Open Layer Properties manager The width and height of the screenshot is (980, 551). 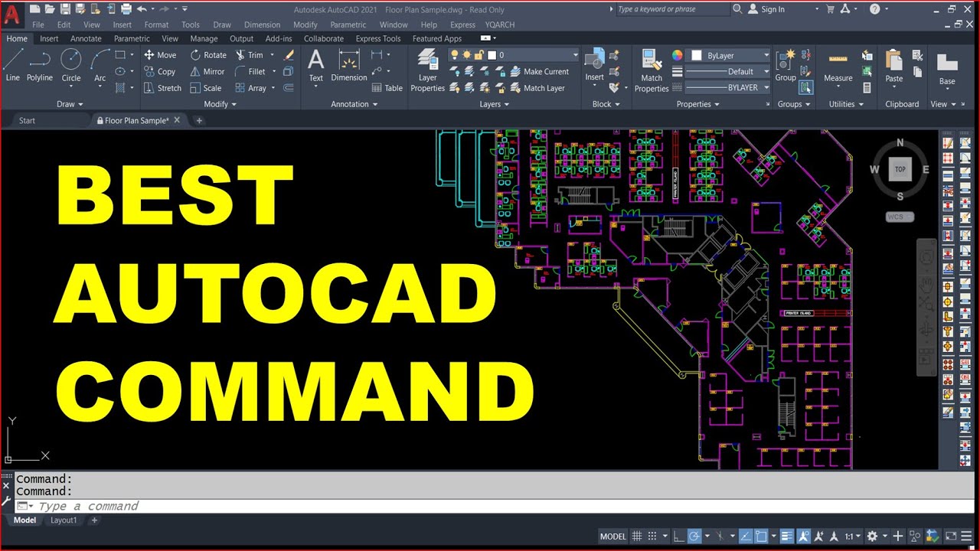[x=427, y=70]
